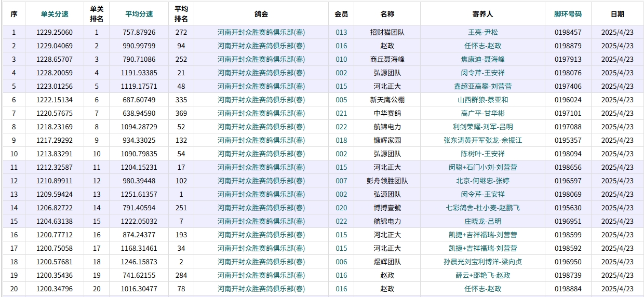This screenshot has width=644, height=297.
Task: Open the 孙晨光刘宝利博洋-梁向贞 owner link
Action: 482,262
